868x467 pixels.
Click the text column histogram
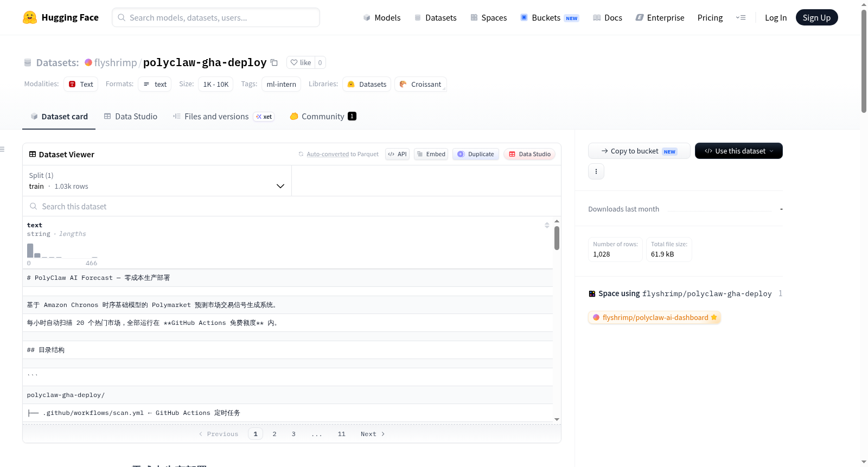(62, 251)
